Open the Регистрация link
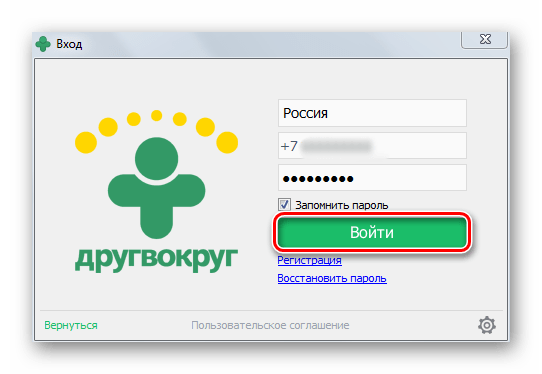542x374 pixels. tap(309, 260)
